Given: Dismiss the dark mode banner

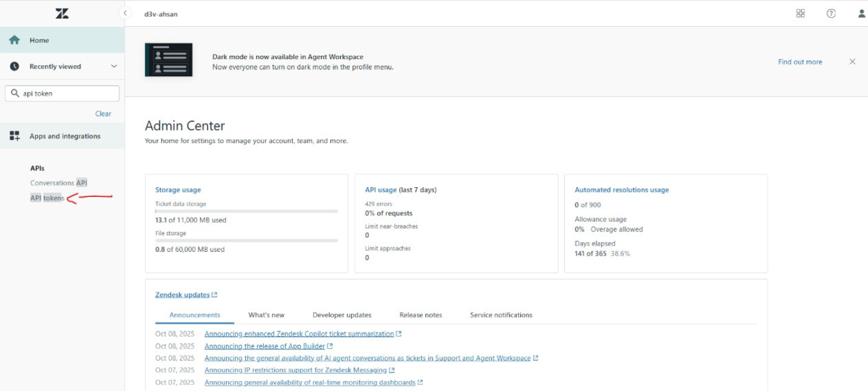Looking at the screenshot, I should (x=852, y=62).
